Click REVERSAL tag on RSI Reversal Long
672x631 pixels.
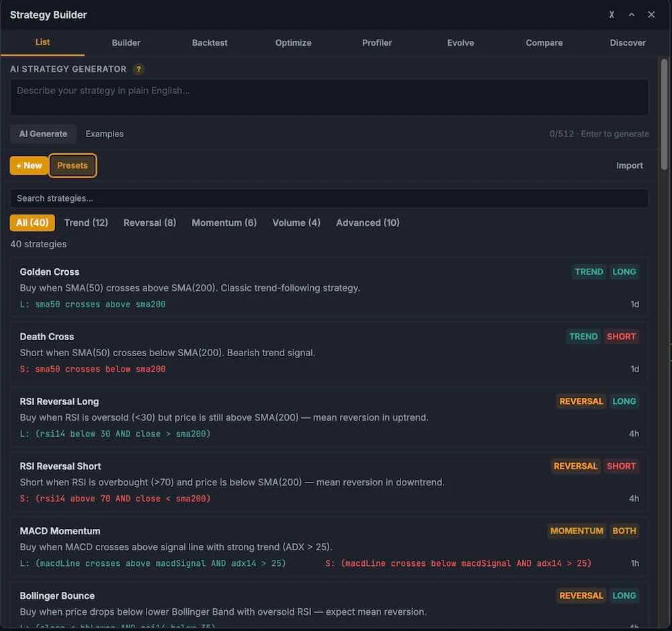tap(581, 401)
